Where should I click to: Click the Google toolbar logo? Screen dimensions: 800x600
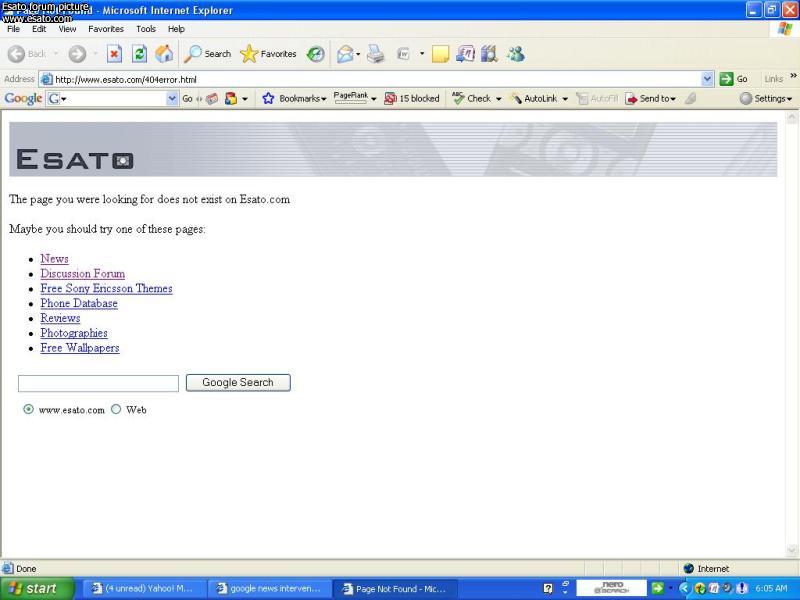pos(23,98)
